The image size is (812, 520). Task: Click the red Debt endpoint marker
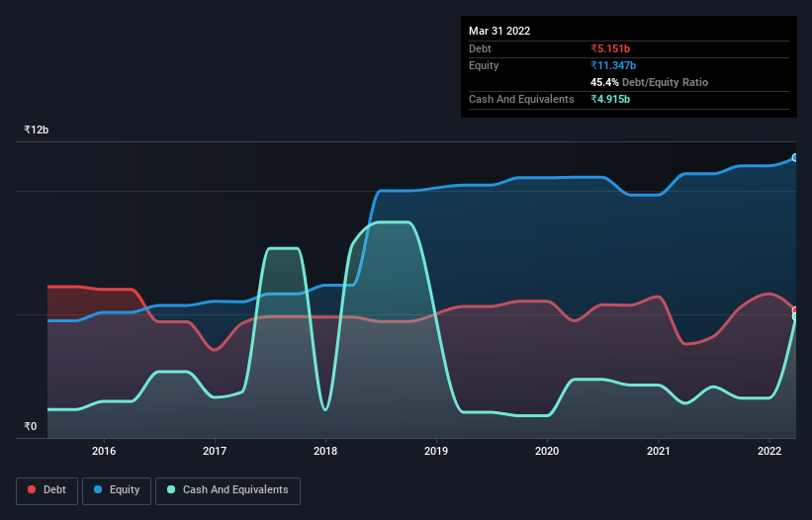pos(795,310)
